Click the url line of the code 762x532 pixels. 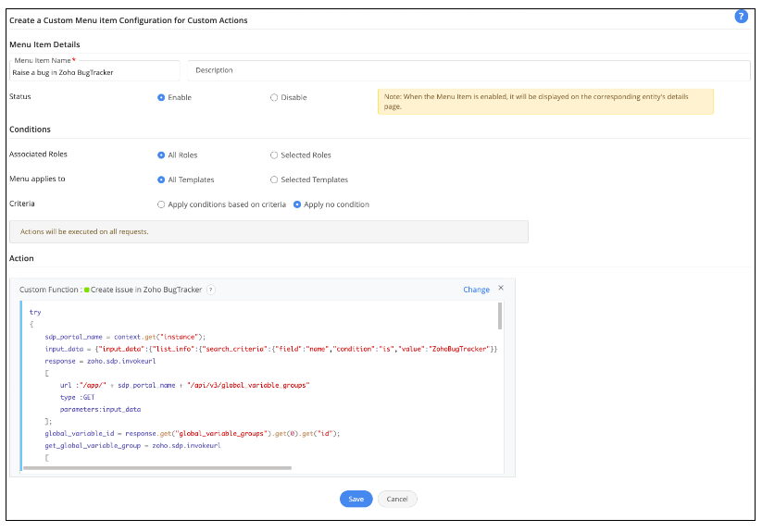coord(184,386)
